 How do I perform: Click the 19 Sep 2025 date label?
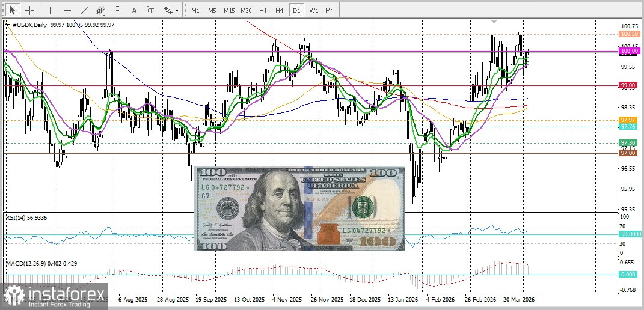[210, 299]
